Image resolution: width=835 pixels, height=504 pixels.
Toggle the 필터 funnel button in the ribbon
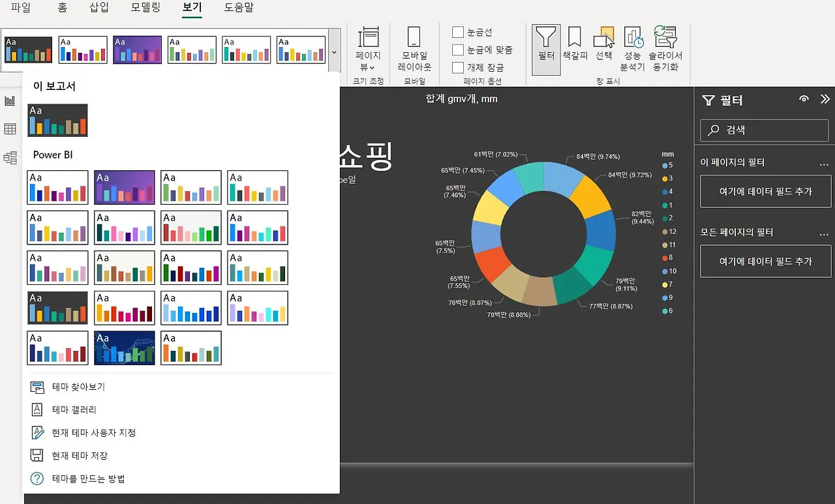546,50
